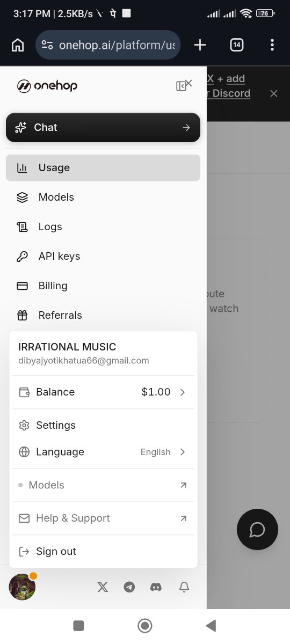
Task: Navigate to Billing
Action: (103, 286)
